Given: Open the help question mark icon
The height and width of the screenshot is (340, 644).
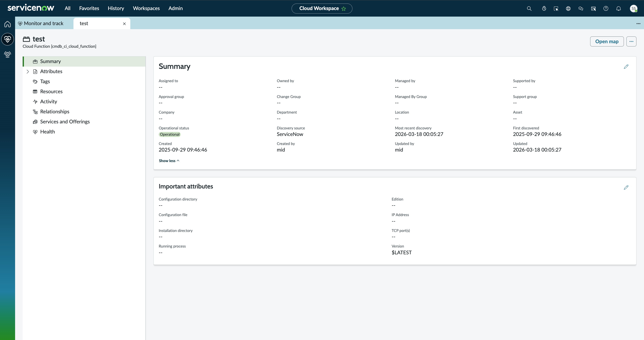Looking at the screenshot, I should click(606, 9).
